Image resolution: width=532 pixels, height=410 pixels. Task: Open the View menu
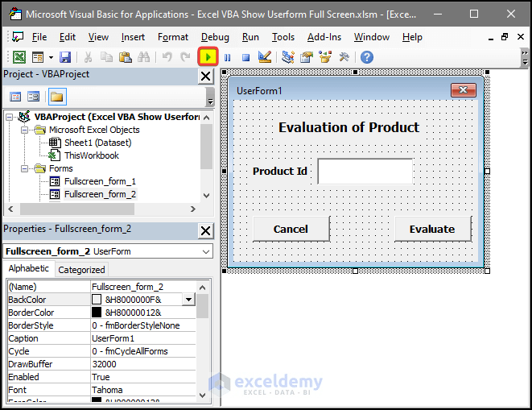(98, 37)
